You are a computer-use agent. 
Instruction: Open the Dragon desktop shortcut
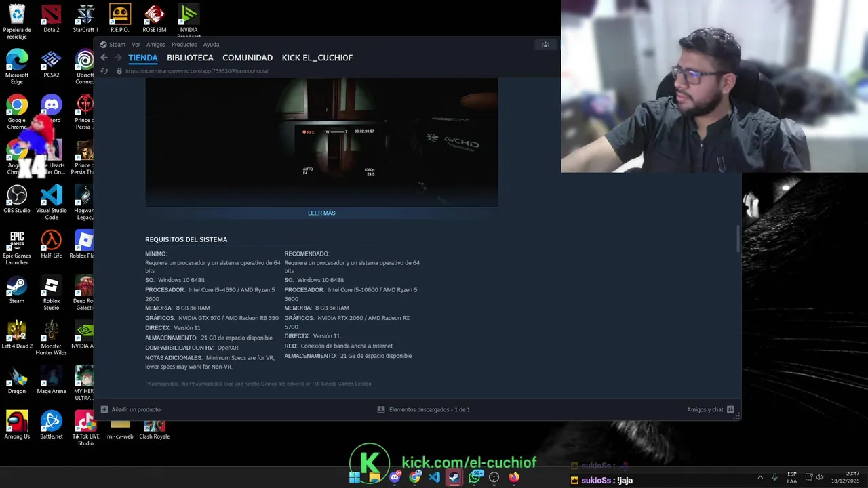(x=17, y=380)
